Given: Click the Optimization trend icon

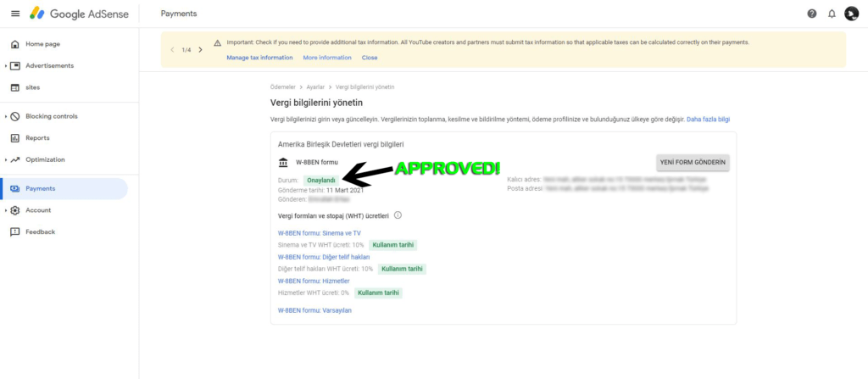Looking at the screenshot, I should (15, 159).
